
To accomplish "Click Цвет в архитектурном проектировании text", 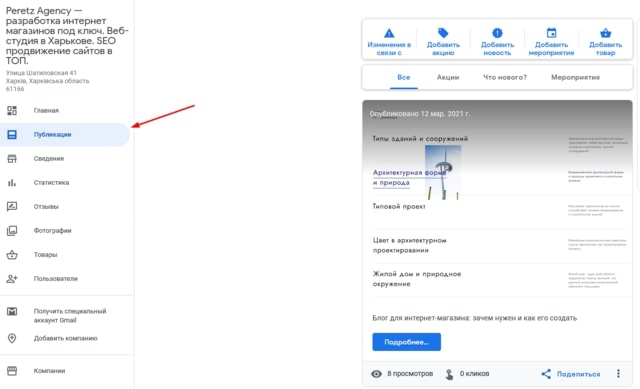I will pyautogui.click(x=409, y=245).
